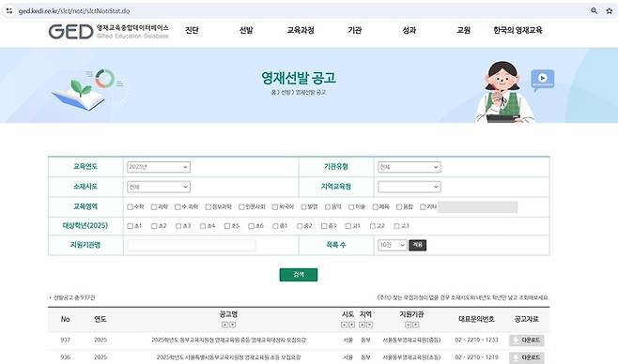Open the 목록 수 count dropdown
Image resolution: width=618 pixels, height=364 pixels.
click(393, 245)
